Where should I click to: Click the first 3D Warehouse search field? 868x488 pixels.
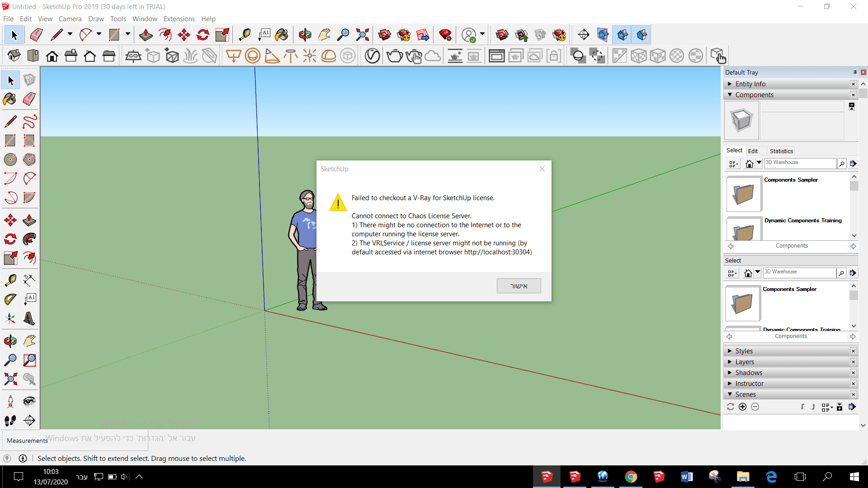(x=799, y=163)
